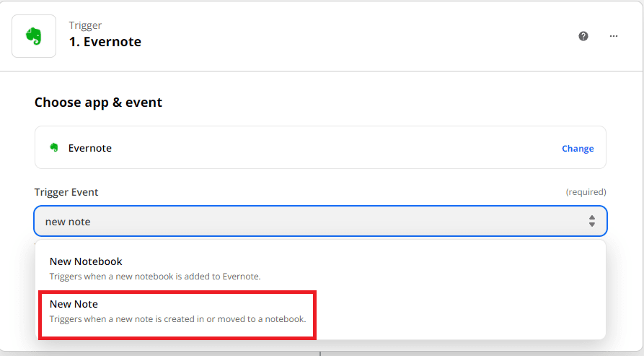Place cursor in typed "new note" text
The image size is (644, 356).
click(x=68, y=222)
